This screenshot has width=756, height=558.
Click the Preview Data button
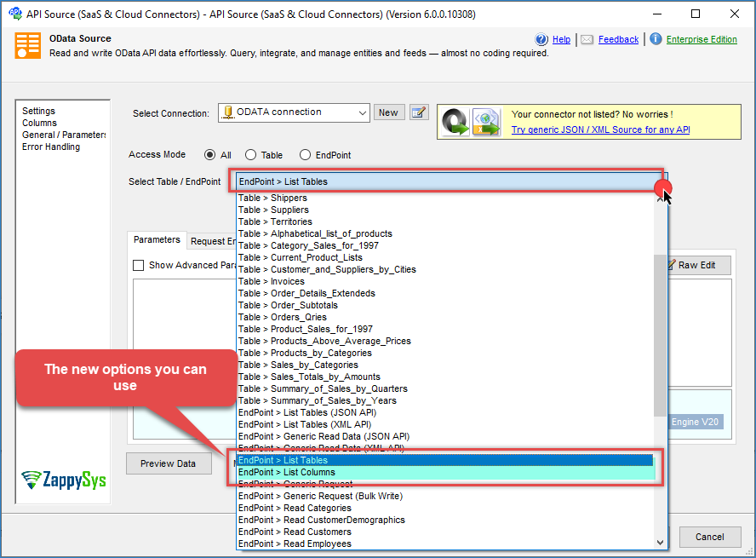[169, 463]
